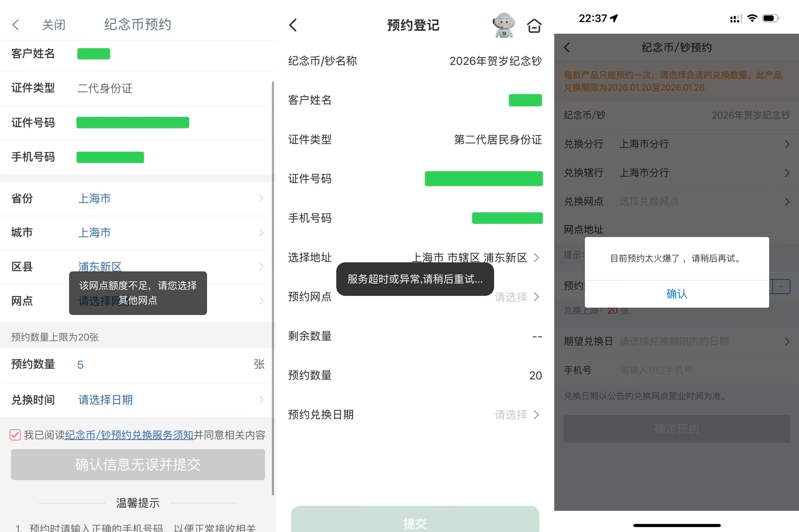Tap the location arrow beside 22:37

click(x=614, y=18)
